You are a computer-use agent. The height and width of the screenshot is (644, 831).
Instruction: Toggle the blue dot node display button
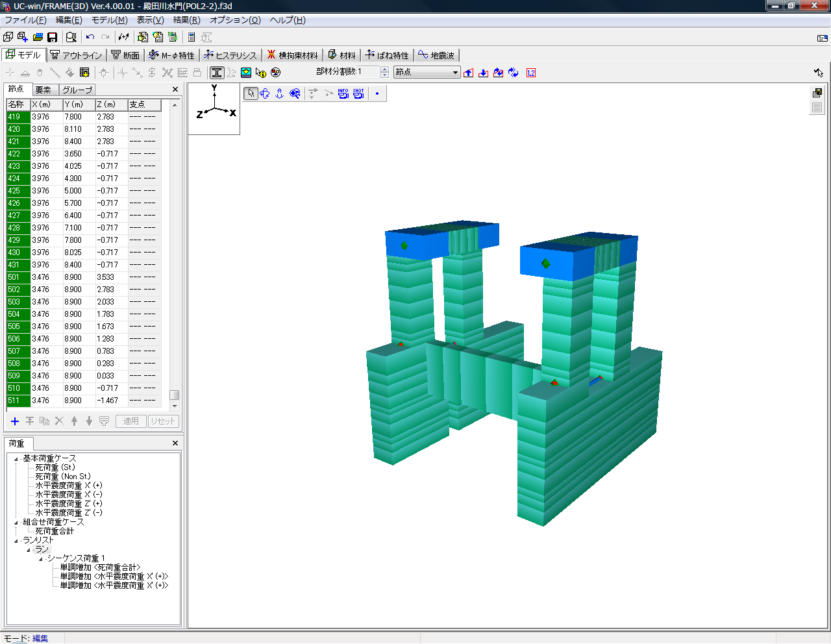377,93
